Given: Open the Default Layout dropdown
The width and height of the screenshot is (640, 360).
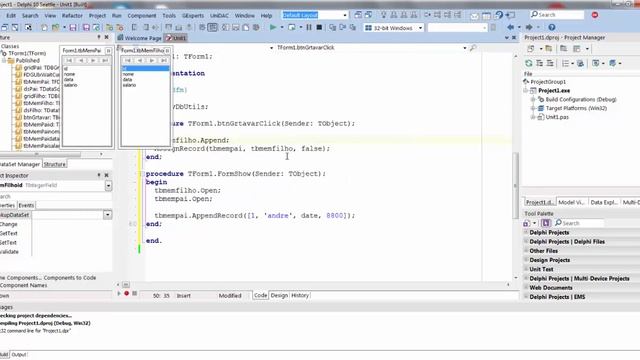Looking at the screenshot, I should (345, 15).
